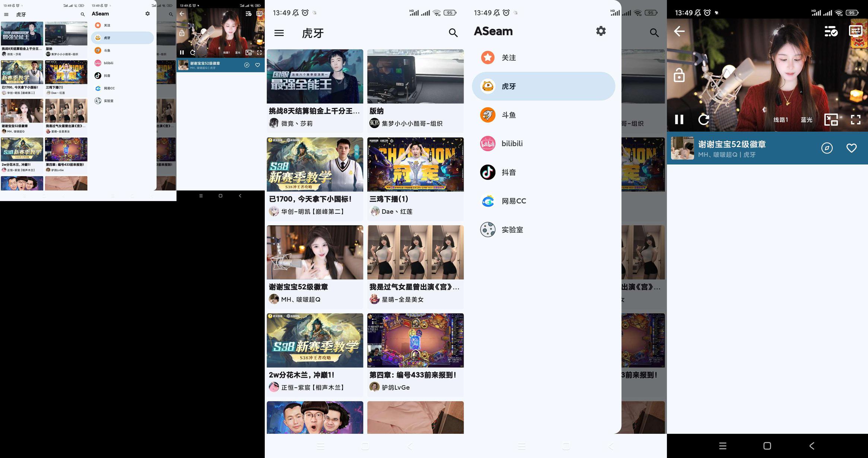Tap hamburger menu in small 虎牙 list preview
868x458 pixels.
[x=6, y=15]
